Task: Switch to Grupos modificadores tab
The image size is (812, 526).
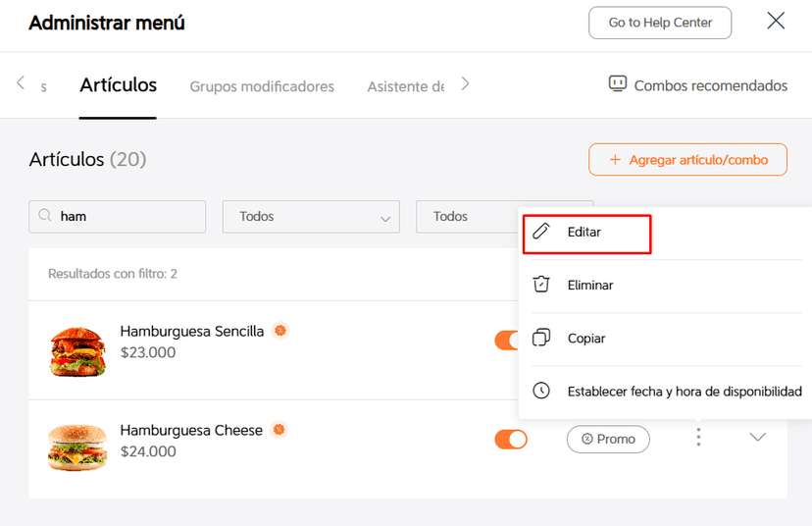Action: pos(262,86)
